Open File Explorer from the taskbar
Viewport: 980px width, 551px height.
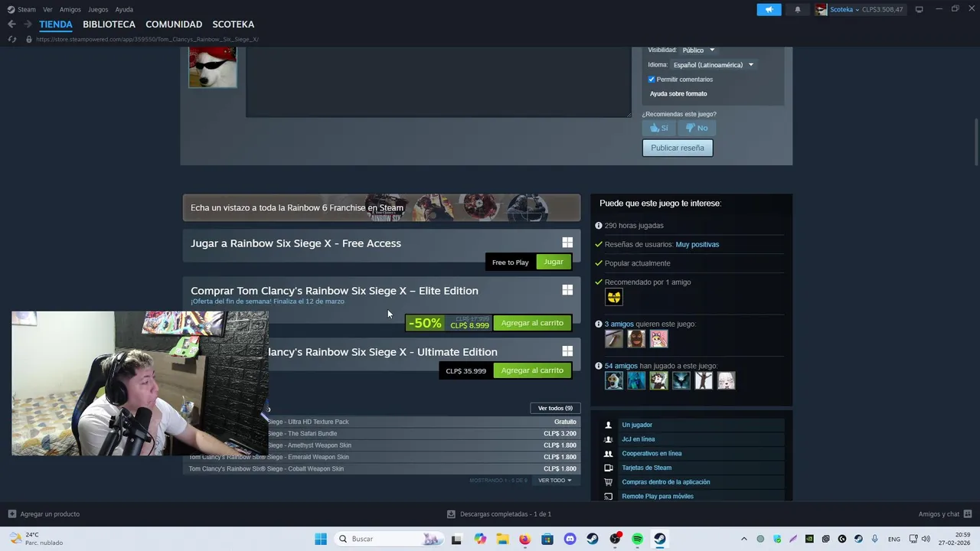(502, 539)
